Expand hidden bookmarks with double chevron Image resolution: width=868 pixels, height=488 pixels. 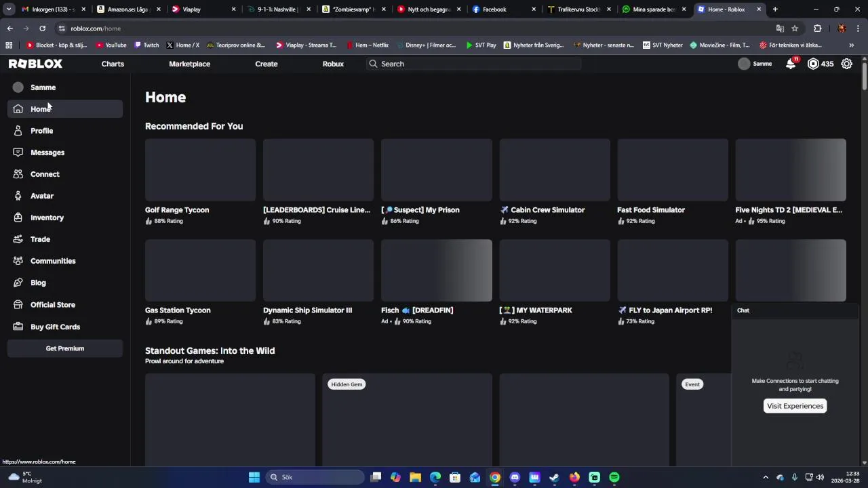pos(851,45)
